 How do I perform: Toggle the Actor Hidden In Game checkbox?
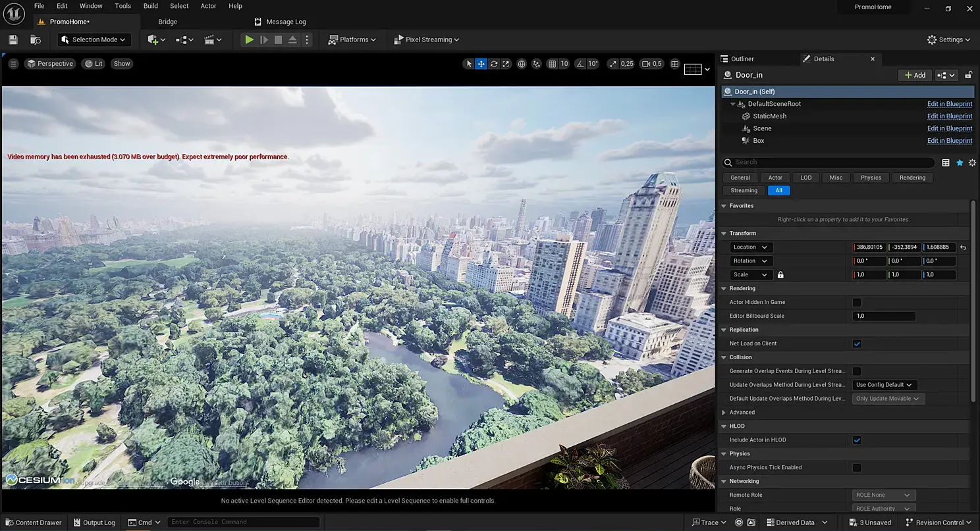click(857, 303)
